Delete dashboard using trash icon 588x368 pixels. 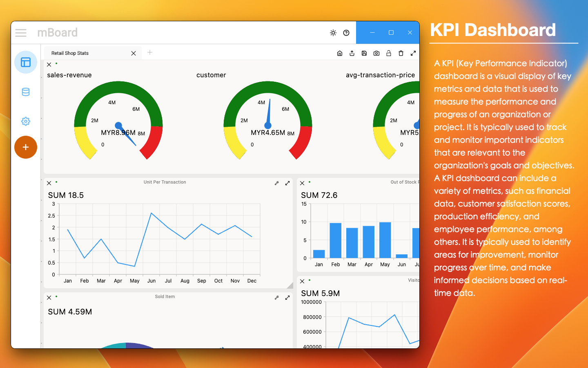(x=401, y=53)
